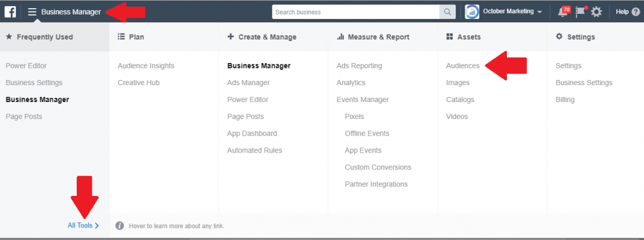
Task: Click the Help question mark icon
Action: pyautogui.click(x=635, y=12)
